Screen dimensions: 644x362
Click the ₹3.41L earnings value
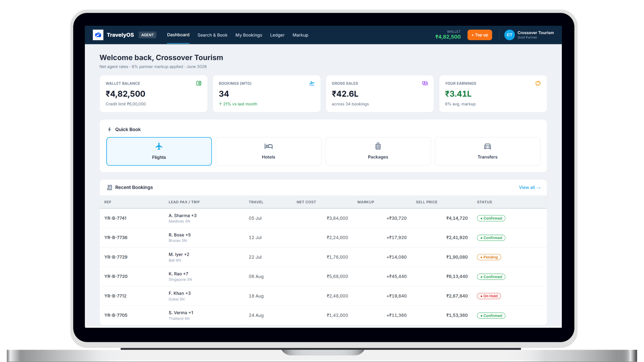458,94
